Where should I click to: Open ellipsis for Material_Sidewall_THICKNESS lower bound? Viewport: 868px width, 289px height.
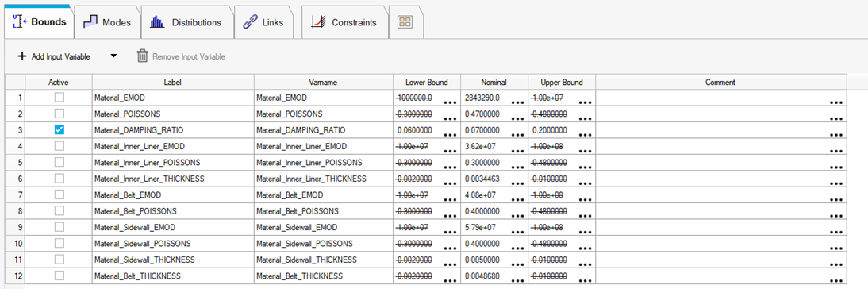[x=450, y=264]
